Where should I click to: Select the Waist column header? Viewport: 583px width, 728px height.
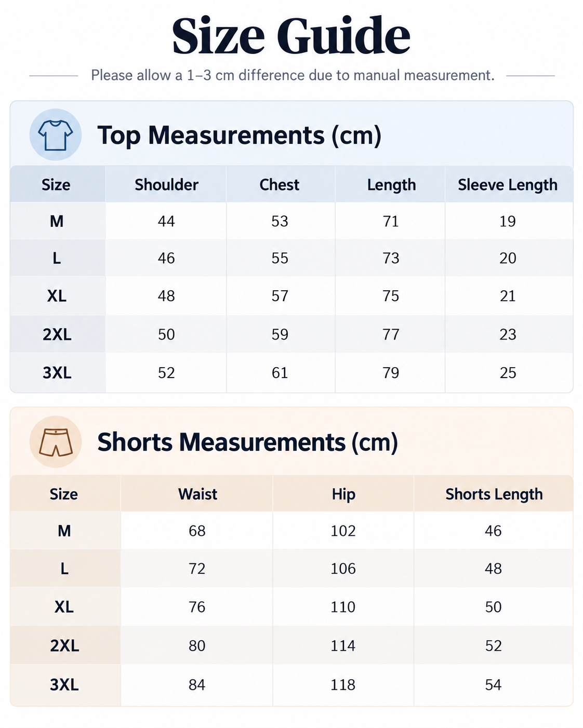pos(197,494)
